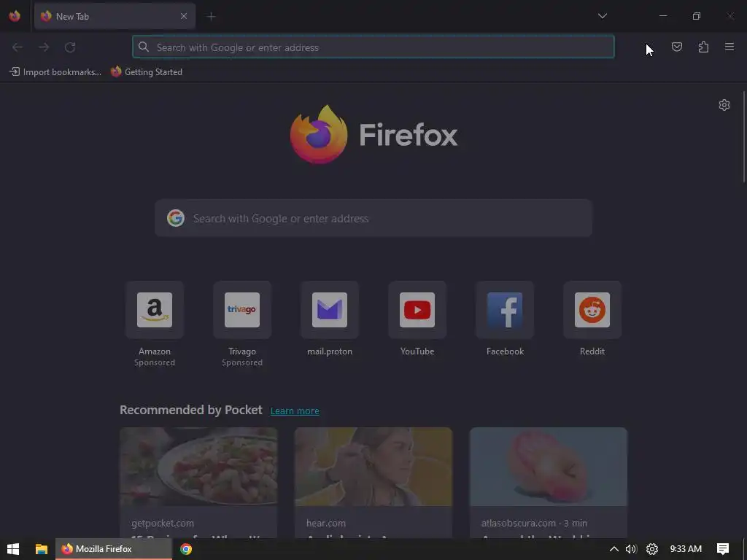Image resolution: width=747 pixels, height=560 pixels.
Task: Click the magnifier icon in address bar
Action: pos(144,47)
